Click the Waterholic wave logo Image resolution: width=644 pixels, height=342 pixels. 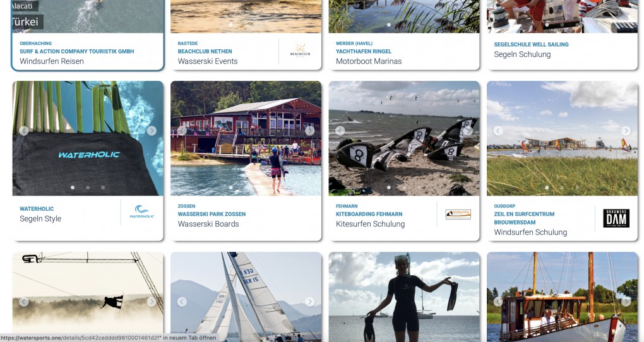[141, 211]
